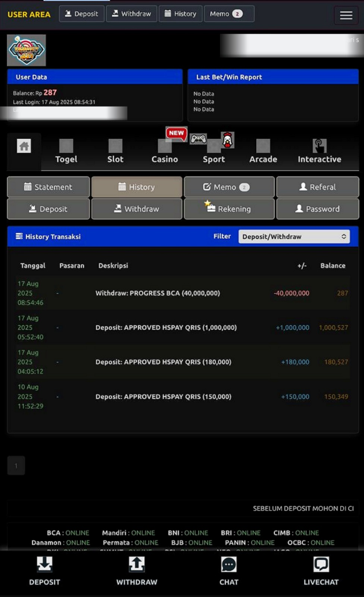This screenshot has height=597, width=364.
Task: Open the Casino category
Action: tap(165, 152)
